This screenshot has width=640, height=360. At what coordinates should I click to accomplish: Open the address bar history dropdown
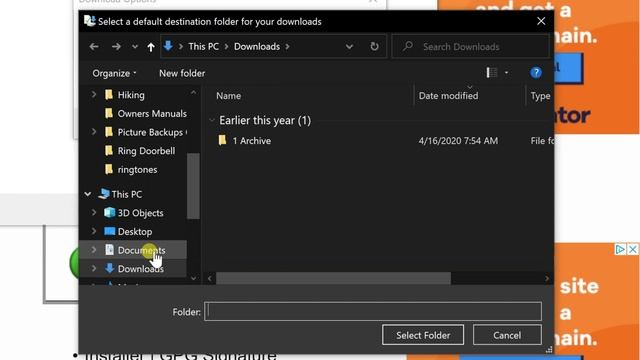click(349, 47)
